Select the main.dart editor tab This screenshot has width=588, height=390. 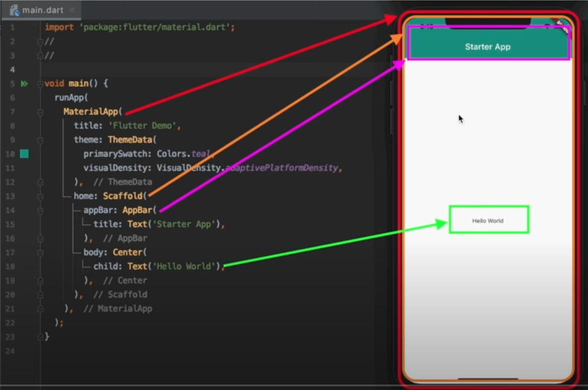pos(43,10)
